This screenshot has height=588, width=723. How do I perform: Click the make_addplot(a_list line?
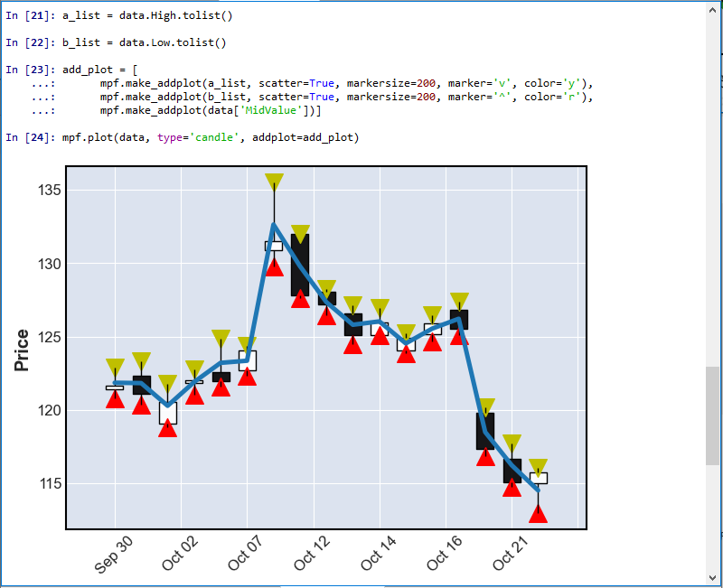pyautogui.click(x=346, y=83)
